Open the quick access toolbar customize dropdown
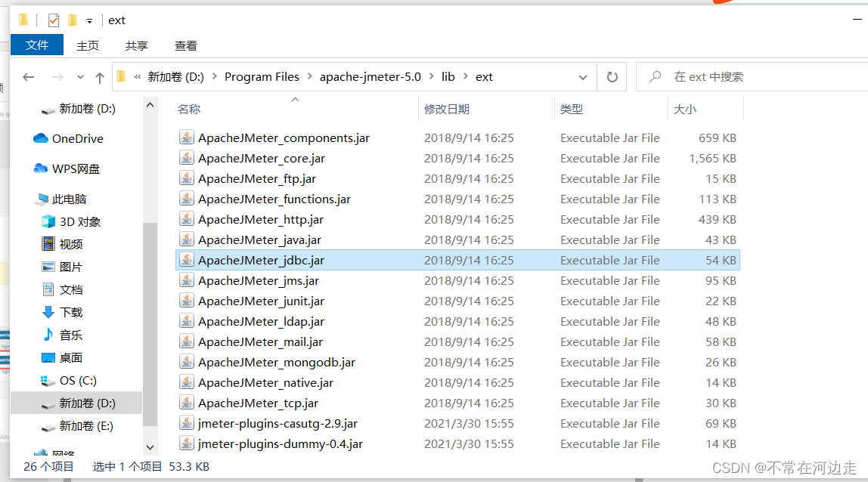The width and height of the screenshot is (868, 482). pyautogui.click(x=89, y=21)
